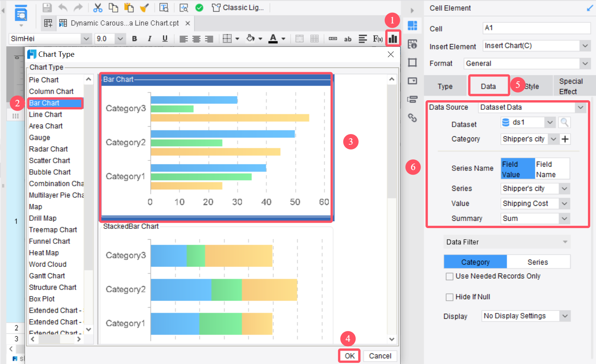The image size is (596, 364).
Task: Switch to the Data tab
Action: (x=488, y=86)
